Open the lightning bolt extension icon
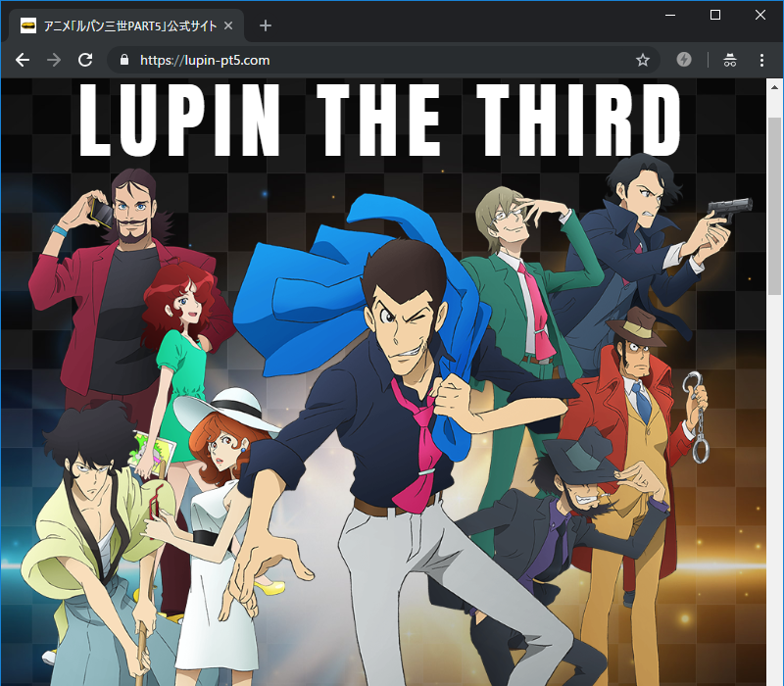The width and height of the screenshot is (784, 686). click(683, 60)
